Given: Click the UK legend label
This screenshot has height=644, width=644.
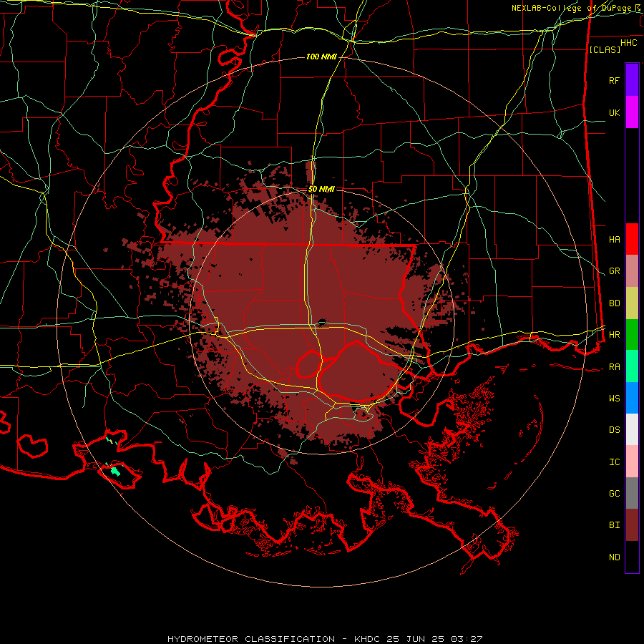Looking at the screenshot, I should (x=614, y=112).
